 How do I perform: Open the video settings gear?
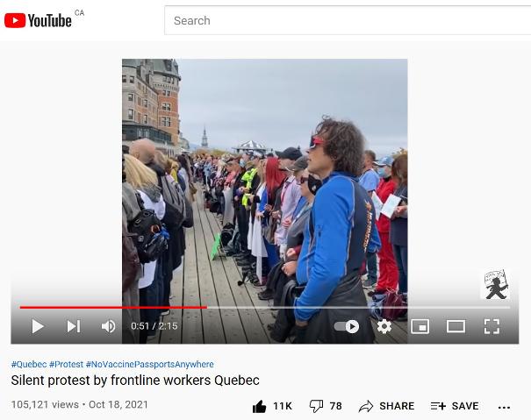(384, 326)
